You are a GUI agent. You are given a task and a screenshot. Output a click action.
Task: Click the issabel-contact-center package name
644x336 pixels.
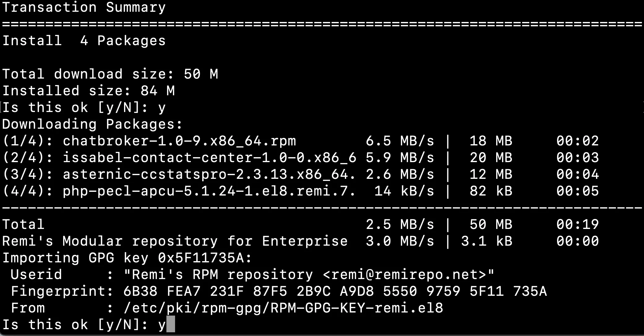[x=209, y=158]
